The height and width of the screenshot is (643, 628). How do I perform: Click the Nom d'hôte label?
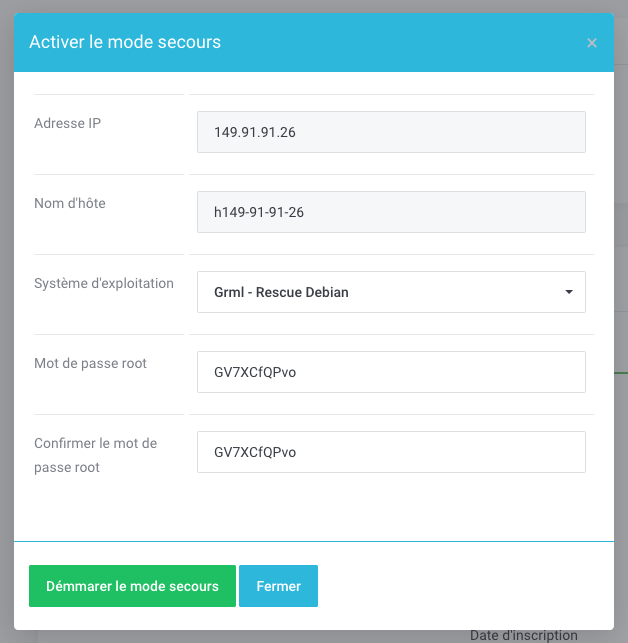click(70, 203)
